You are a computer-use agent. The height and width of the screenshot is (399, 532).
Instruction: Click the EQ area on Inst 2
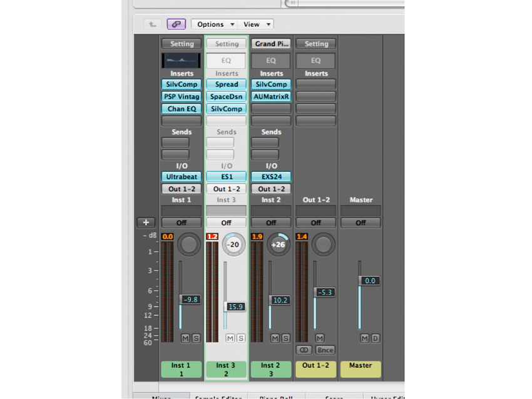[x=271, y=61]
